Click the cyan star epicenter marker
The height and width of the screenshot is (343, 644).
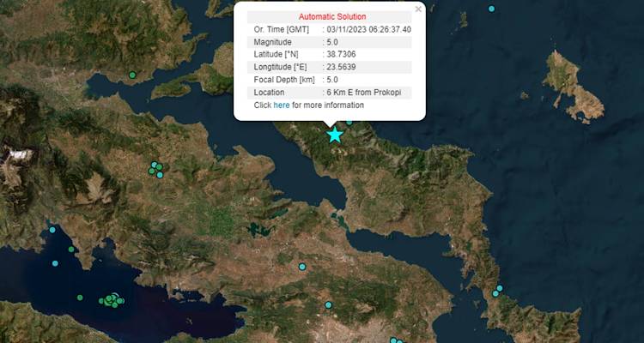(335, 135)
